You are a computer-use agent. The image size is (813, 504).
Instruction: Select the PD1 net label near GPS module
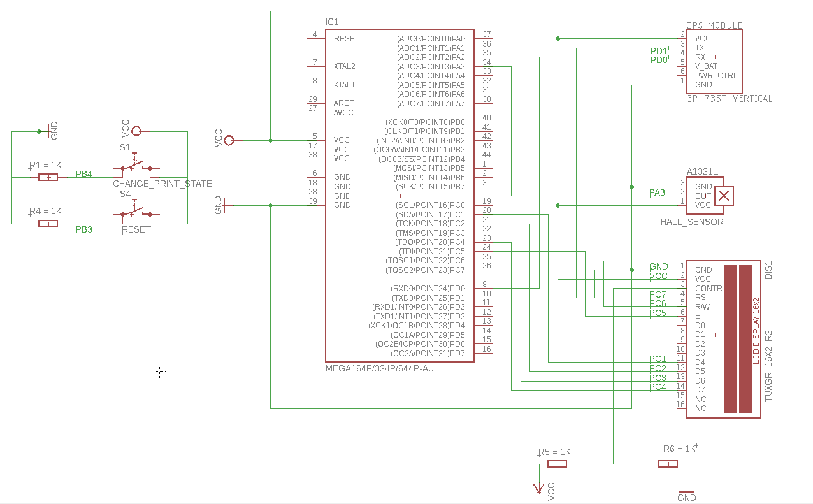pyautogui.click(x=659, y=51)
